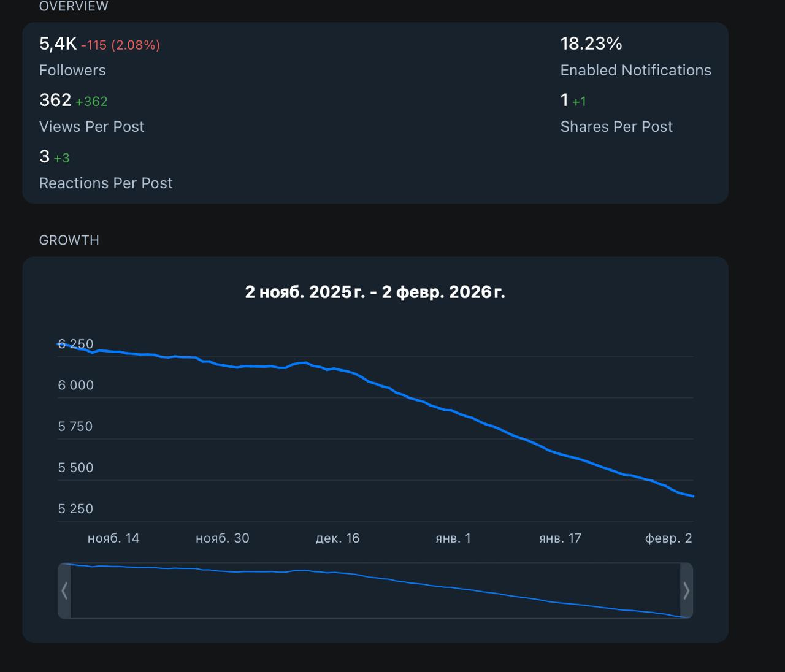Click the OVERVIEW section heading
This screenshot has height=672, width=785.
coord(74,6)
